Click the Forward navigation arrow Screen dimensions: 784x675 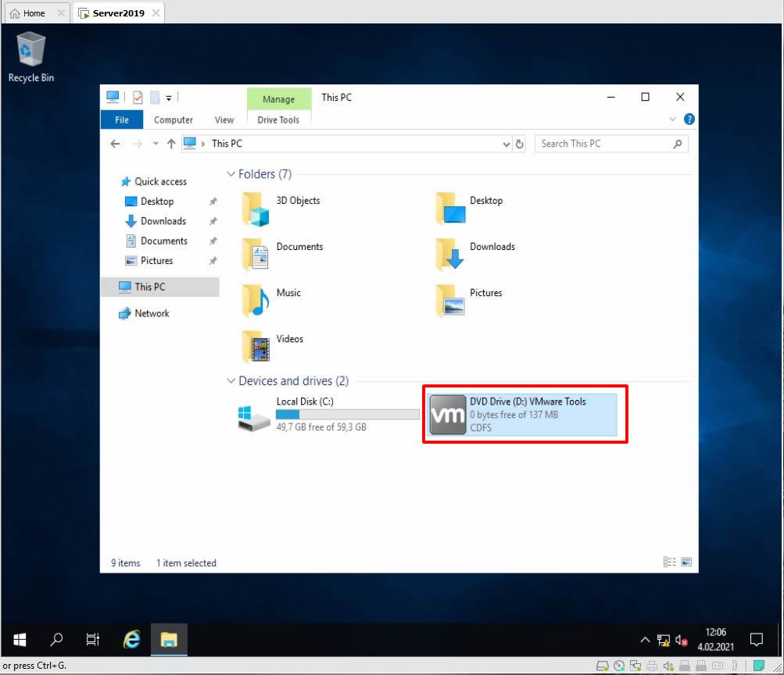pyautogui.click(x=138, y=144)
